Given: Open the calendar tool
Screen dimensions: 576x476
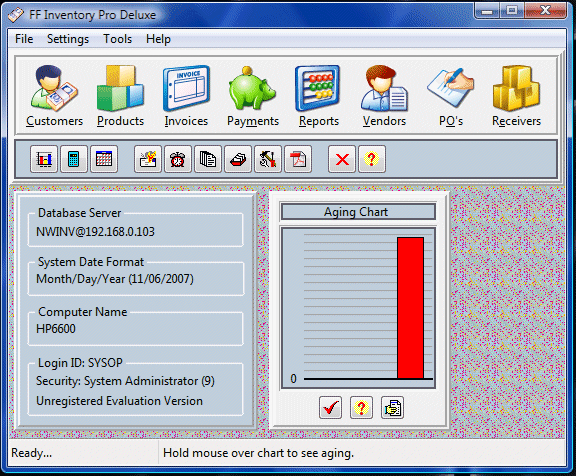Looking at the screenshot, I should pos(104,159).
